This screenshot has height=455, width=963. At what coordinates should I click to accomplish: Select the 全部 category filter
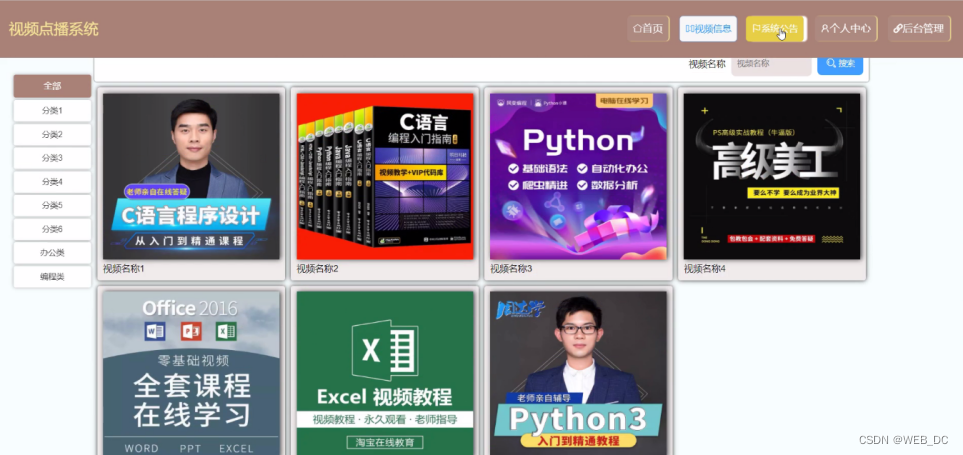(x=52, y=86)
